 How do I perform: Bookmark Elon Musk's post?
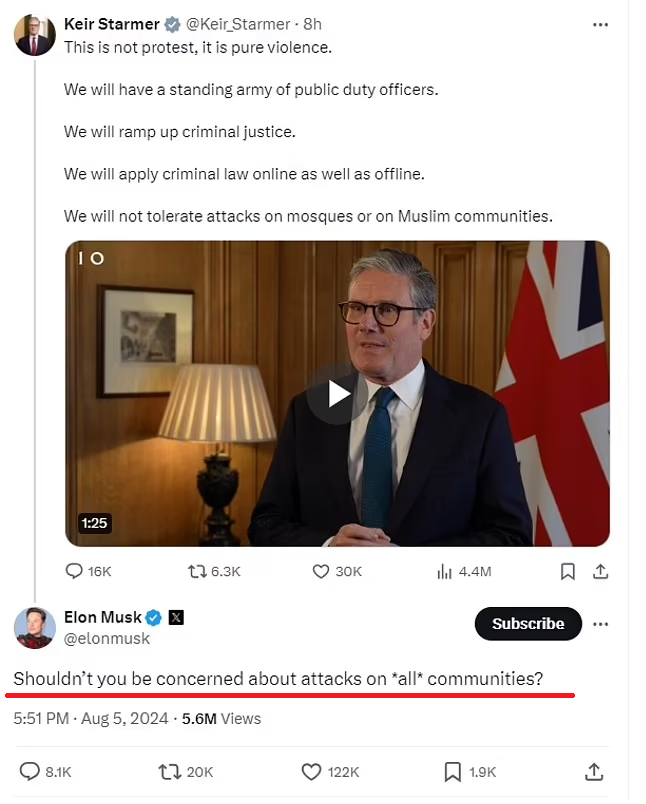coord(452,772)
